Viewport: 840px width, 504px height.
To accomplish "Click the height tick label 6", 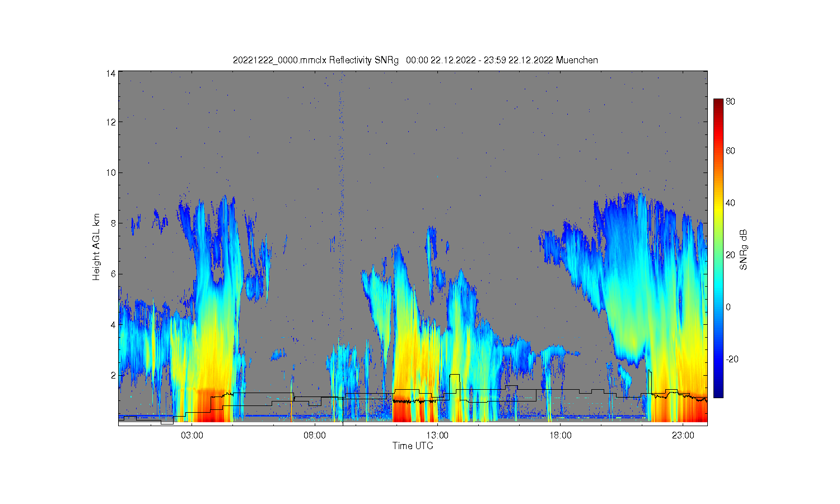I will (113, 274).
